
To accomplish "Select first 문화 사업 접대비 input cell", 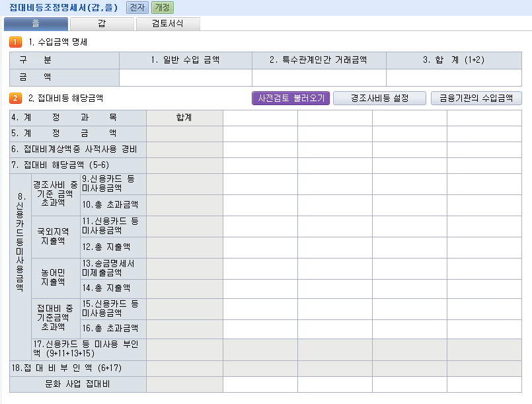I will [x=260, y=384].
